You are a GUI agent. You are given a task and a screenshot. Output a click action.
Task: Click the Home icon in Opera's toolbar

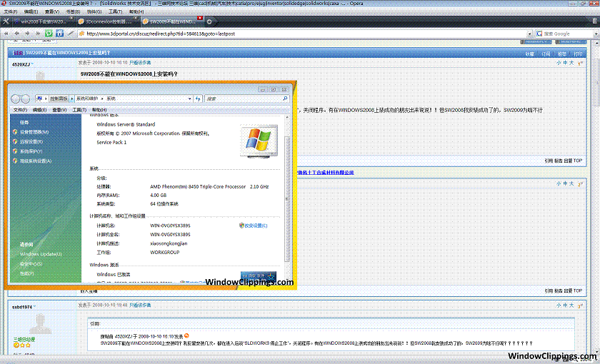pos(60,34)
